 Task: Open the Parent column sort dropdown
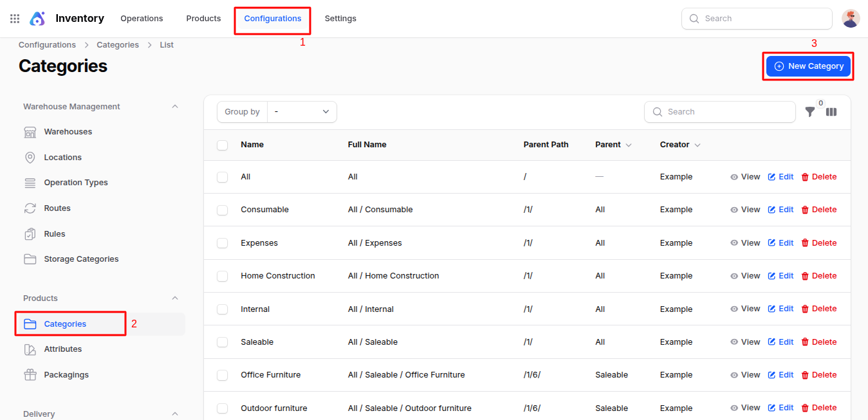pos(627,145)
